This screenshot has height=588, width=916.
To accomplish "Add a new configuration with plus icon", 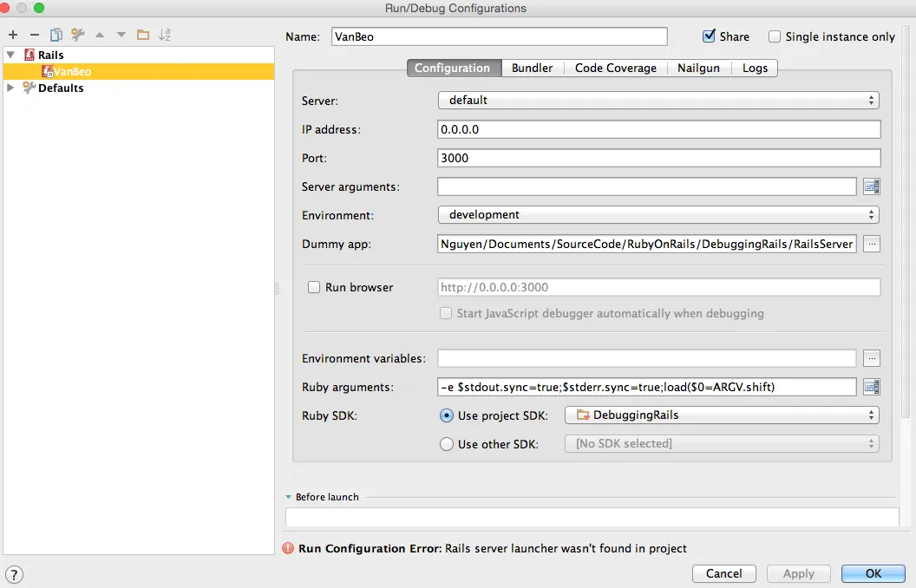I will 13,35.
